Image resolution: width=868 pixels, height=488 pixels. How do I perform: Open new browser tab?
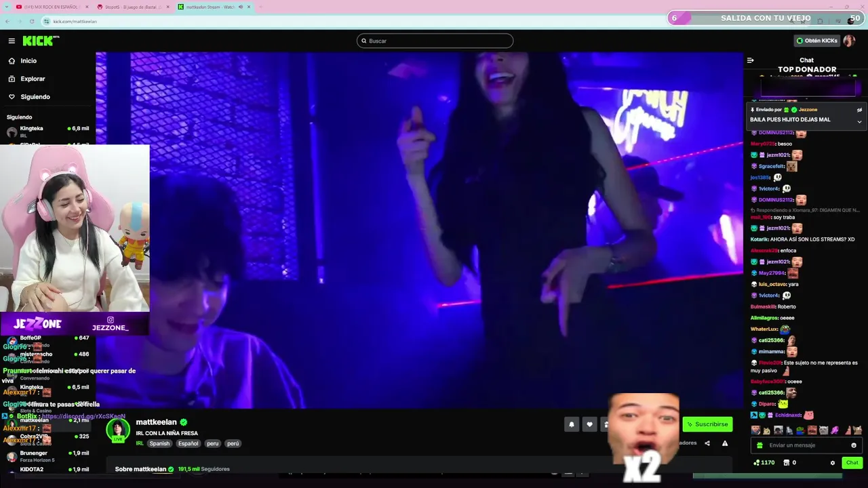coord(260,7)
